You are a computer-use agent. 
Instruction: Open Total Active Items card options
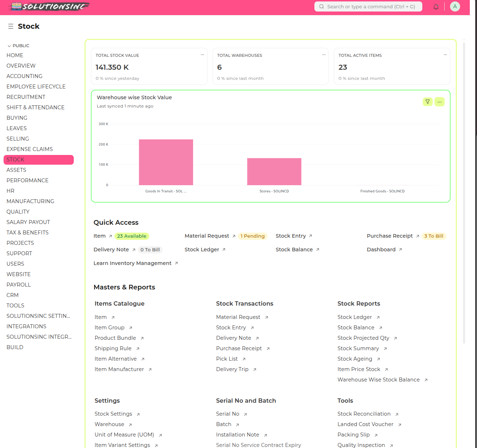click(445, 55)
